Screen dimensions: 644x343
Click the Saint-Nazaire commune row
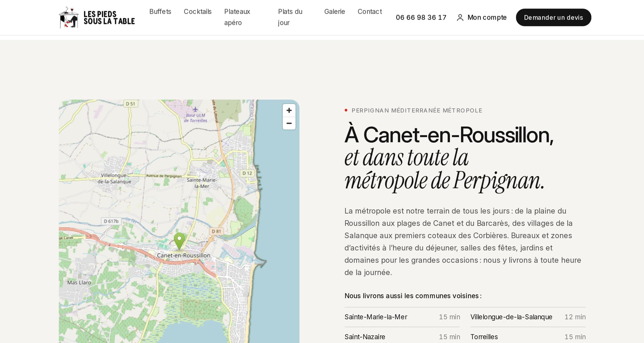click(x=402, y=337)
